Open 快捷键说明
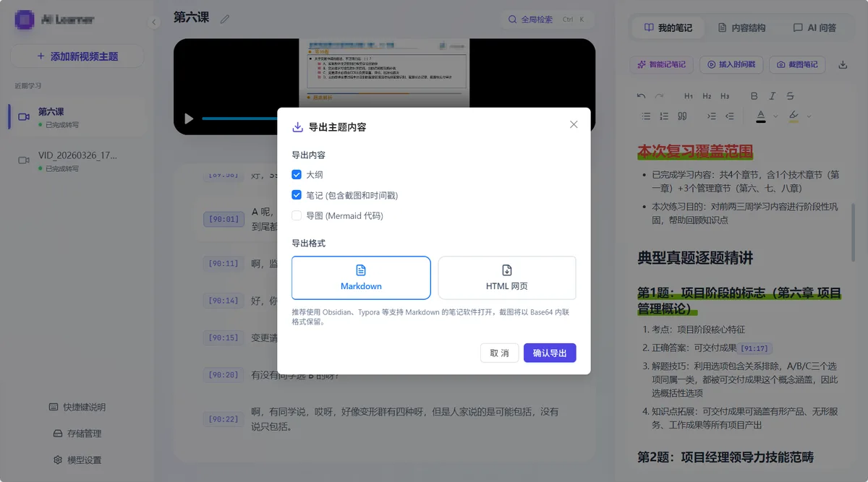This screenshot has height=482, width=868. 77,407
